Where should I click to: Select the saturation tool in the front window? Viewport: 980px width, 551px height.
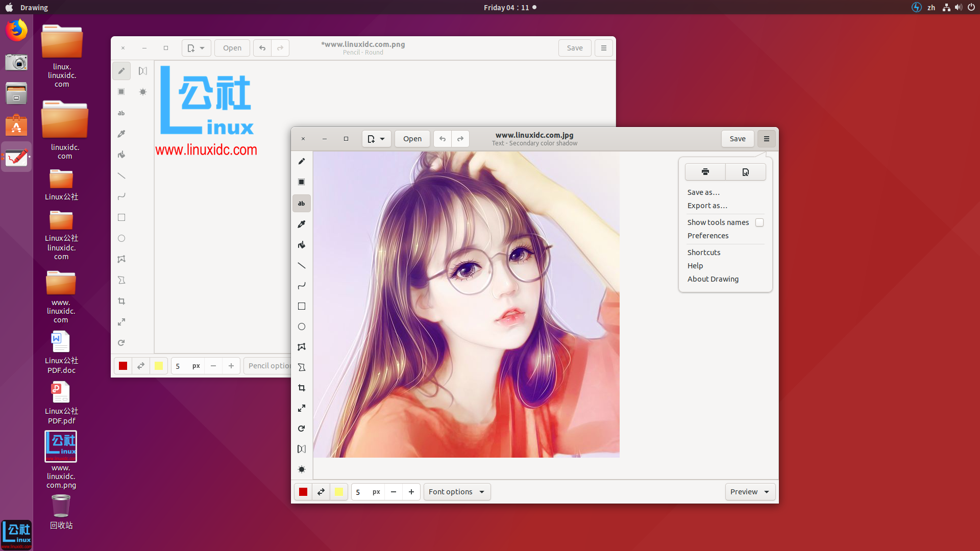point(302,470)
